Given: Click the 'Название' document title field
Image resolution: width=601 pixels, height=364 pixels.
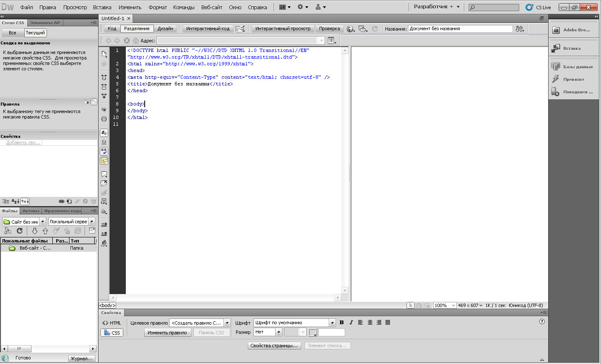Looking at the screenshot, I should click(460, 29).
